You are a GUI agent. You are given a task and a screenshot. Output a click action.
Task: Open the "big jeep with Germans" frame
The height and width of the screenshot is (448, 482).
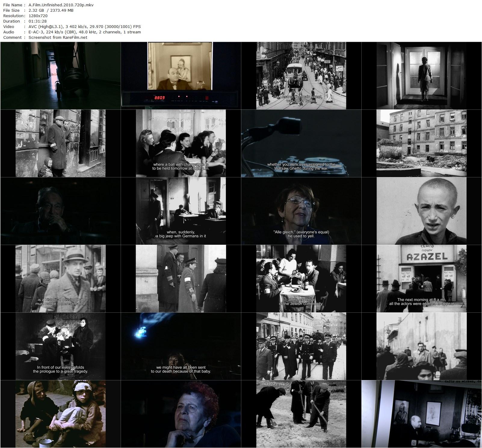(181, 211)
